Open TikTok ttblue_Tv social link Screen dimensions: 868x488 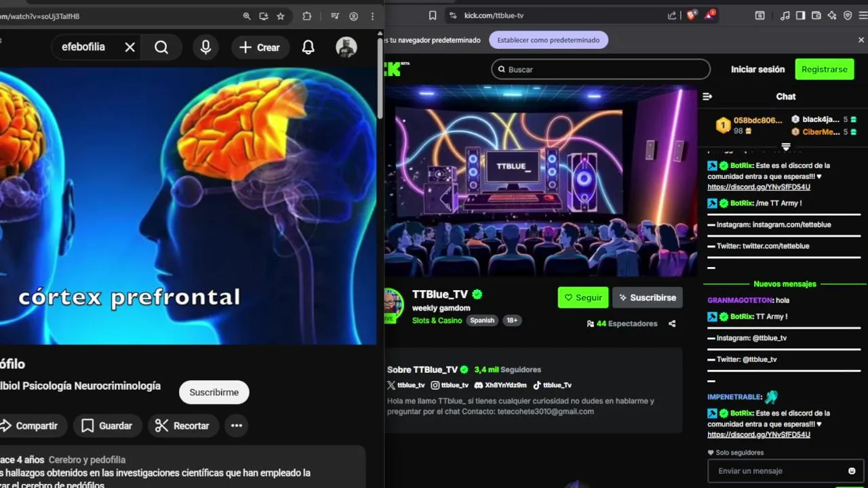point(552,385)
